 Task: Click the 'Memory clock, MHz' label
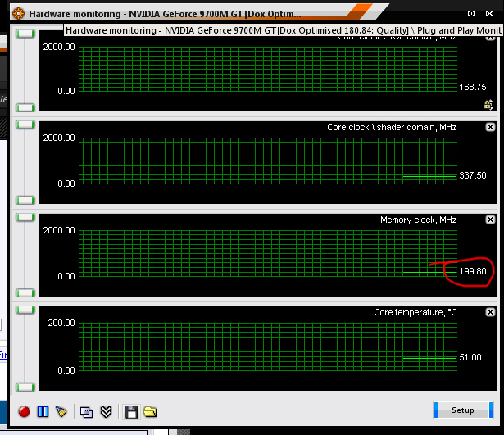coord(418,220)
